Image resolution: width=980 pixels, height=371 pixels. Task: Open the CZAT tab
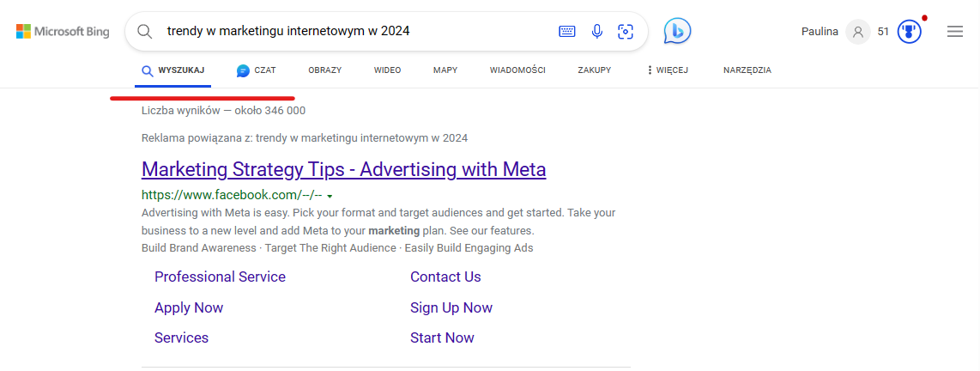(257, 70)
